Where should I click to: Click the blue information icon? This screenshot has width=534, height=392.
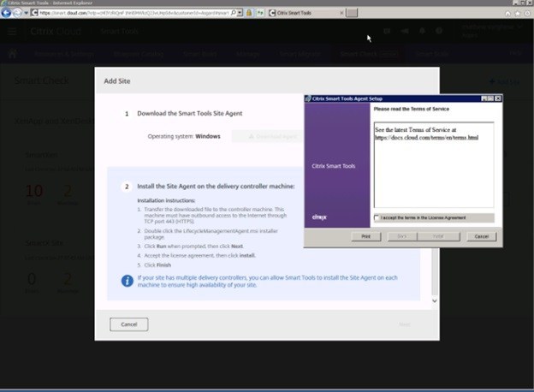pyautogui.click(x=128, y=281)
